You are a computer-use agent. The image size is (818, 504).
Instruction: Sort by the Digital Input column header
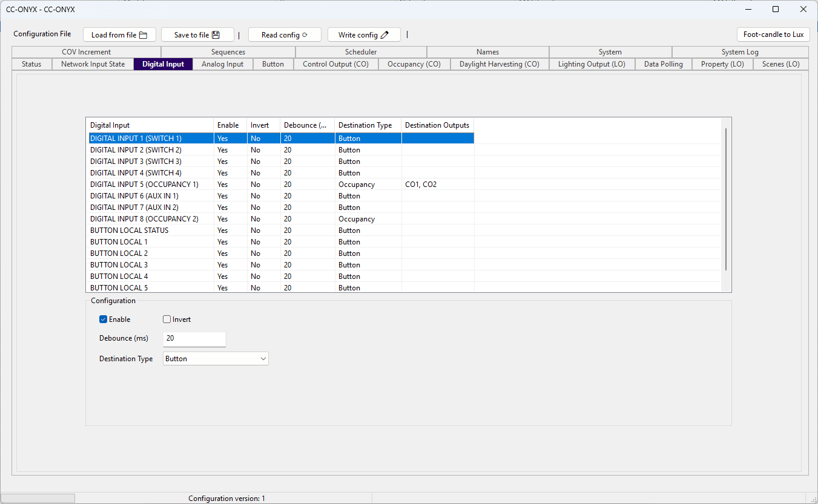coord(150,125)
